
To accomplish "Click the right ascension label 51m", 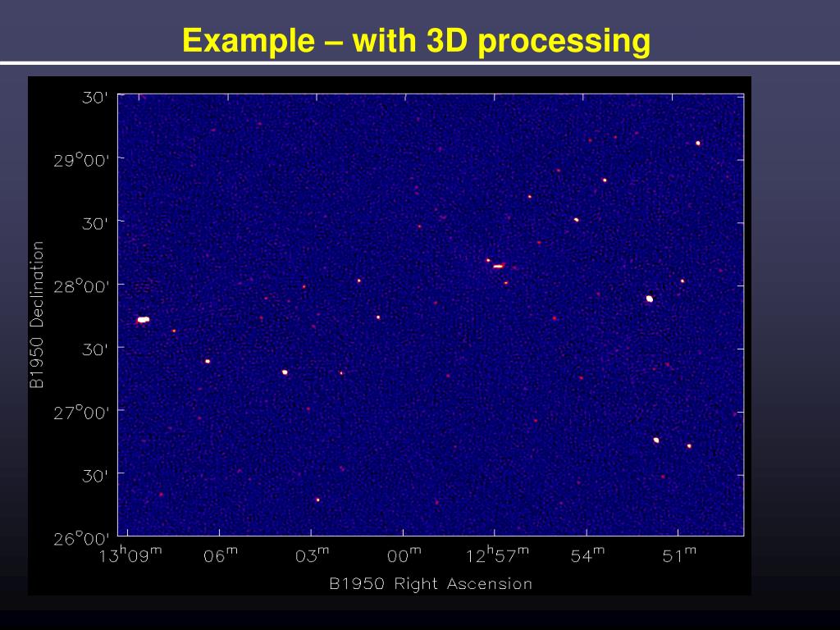I will click(x=678, y=555).
